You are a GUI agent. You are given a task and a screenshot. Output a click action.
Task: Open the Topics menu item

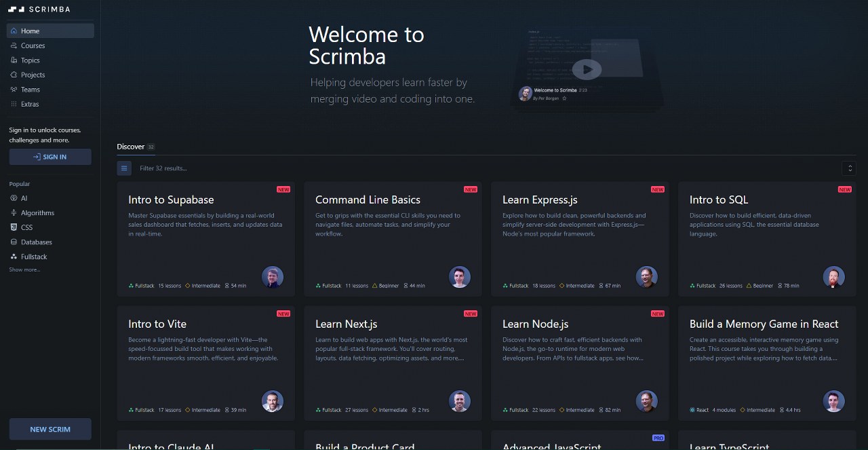(x=50, y=60)
